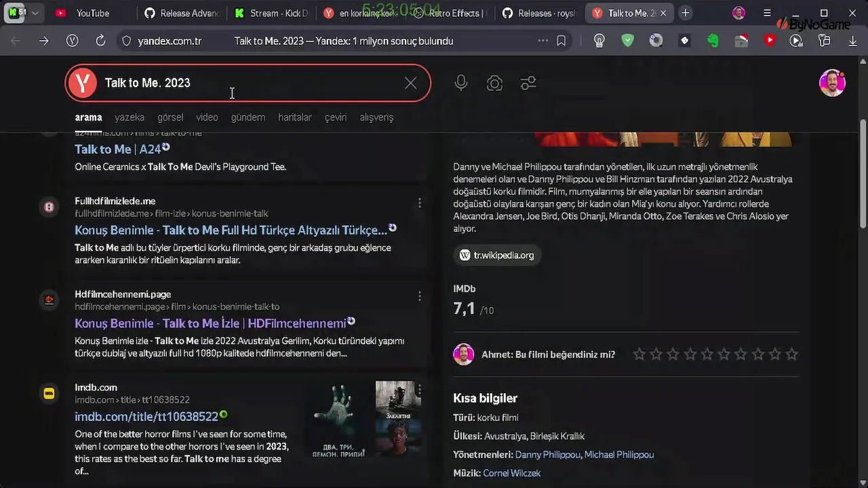Open search settings sliders icon
The width and height of the screenshot is (868, 488).
point(528,83)
